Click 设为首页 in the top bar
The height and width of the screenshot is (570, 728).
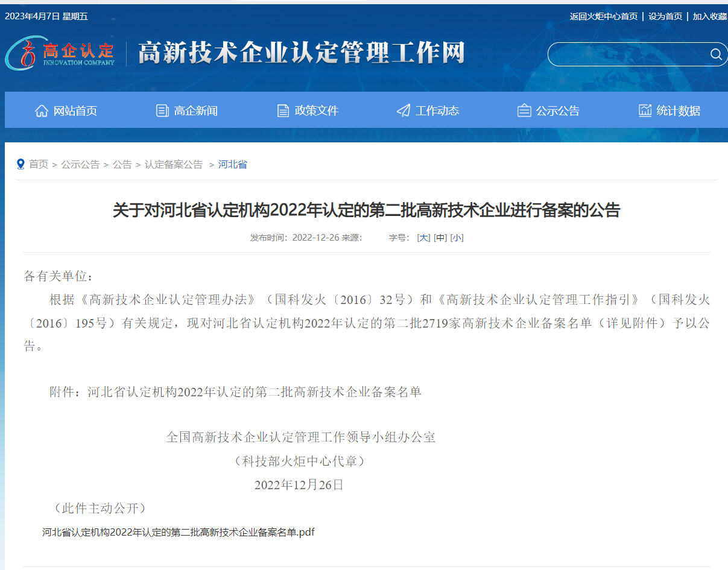tap(665, 16)
